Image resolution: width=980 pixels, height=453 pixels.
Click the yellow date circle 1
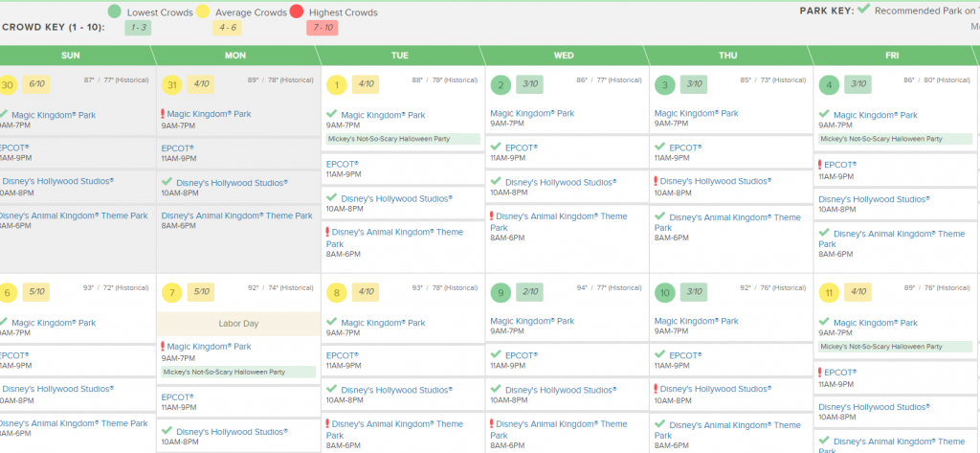click(337, 84)
